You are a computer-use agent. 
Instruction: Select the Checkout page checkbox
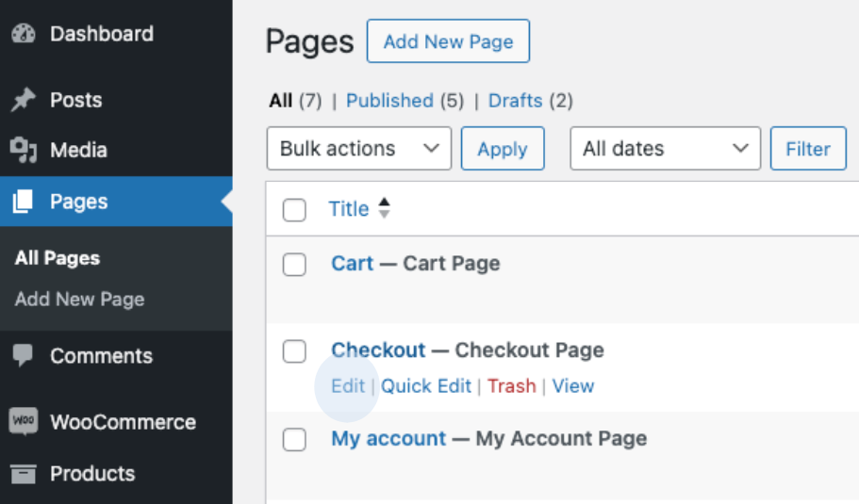click(295, 351)
